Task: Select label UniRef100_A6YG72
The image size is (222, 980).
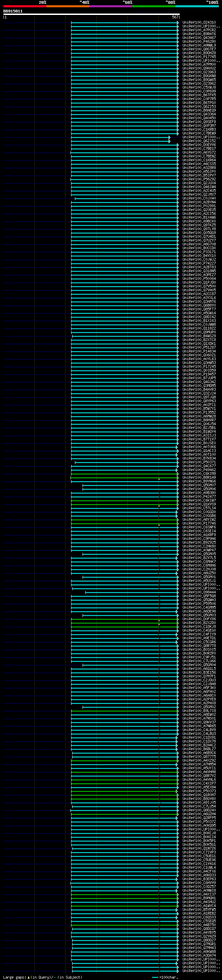Action: (199, 153)
